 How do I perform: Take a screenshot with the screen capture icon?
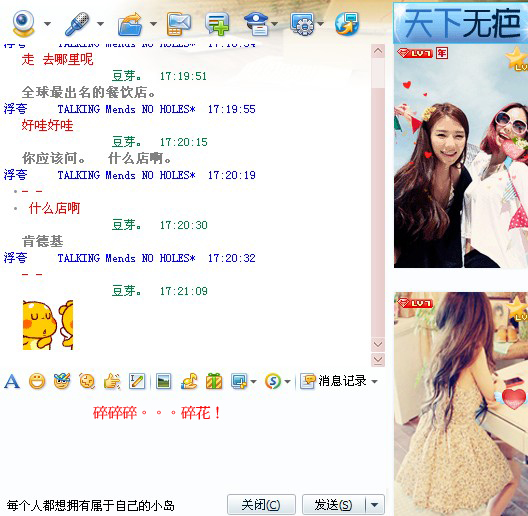[239, 382]
